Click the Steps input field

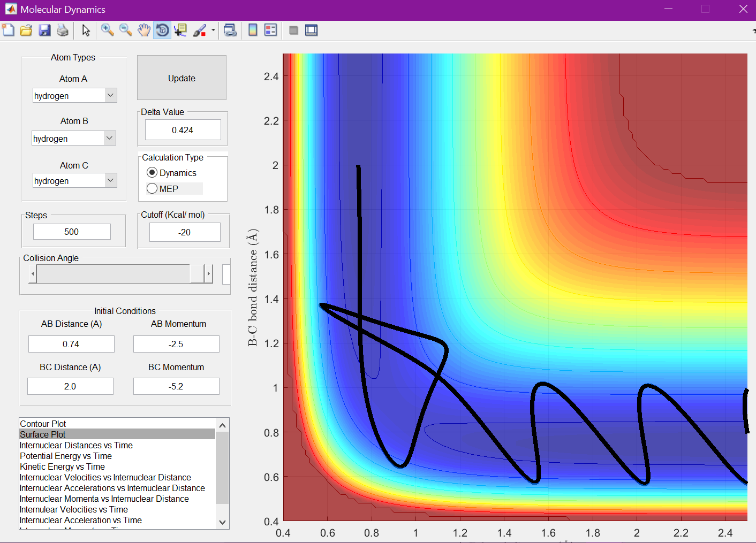click(x=72, y=232)
